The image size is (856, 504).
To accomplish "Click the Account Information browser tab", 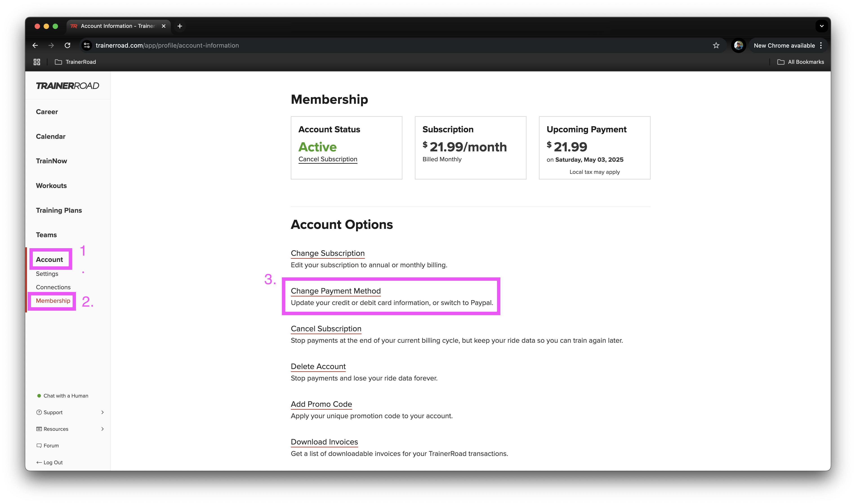I will point(118,26).
